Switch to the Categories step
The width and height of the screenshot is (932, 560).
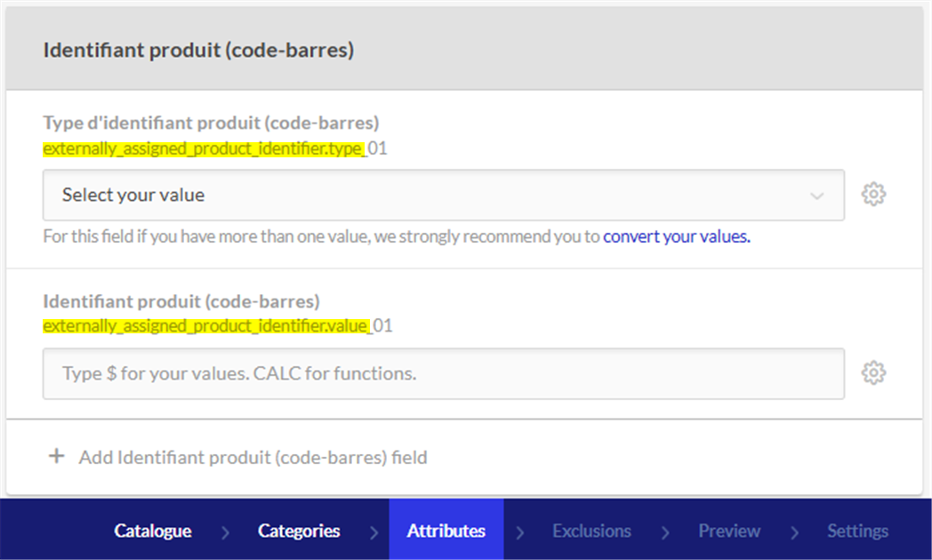click(299, 531)
